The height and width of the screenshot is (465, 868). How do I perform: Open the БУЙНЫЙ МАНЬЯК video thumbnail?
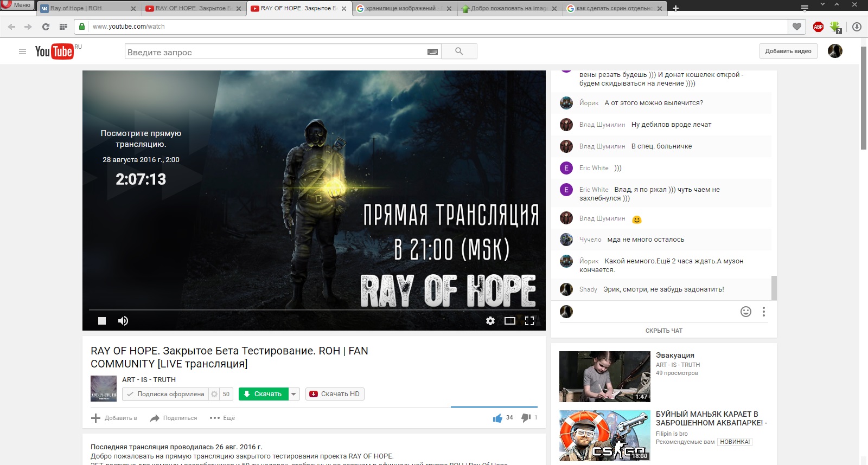click(x=605, y=436)
